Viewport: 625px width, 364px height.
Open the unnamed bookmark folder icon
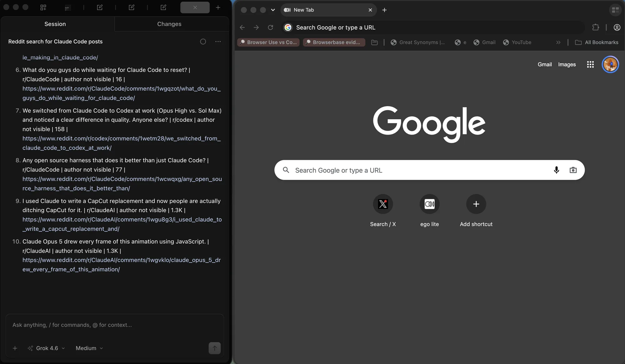374,42
